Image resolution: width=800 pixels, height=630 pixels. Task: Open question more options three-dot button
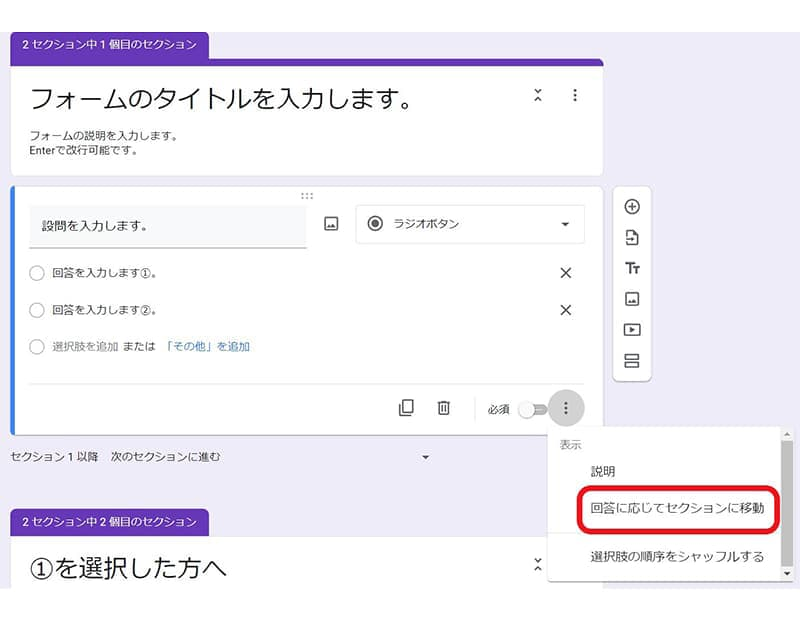pyautogui.click(x=565, y=408)
